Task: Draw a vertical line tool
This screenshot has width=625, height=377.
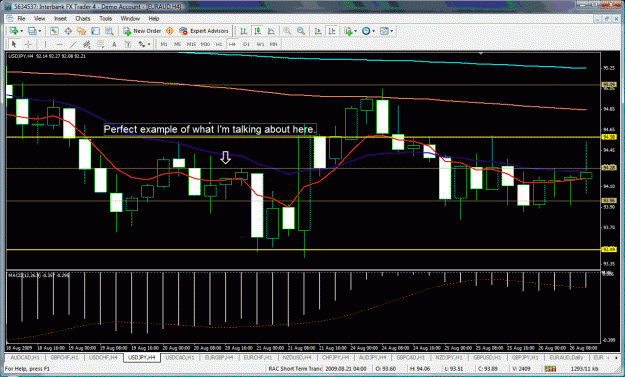Action: pos(45,44)
